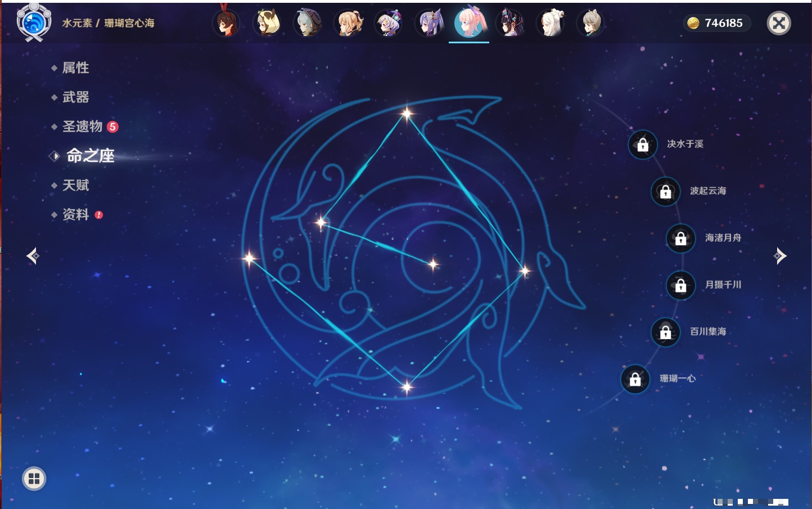Open the locked 波起云海 constellation icon
The width and height of the screenshot is (812, 509).
666,192
